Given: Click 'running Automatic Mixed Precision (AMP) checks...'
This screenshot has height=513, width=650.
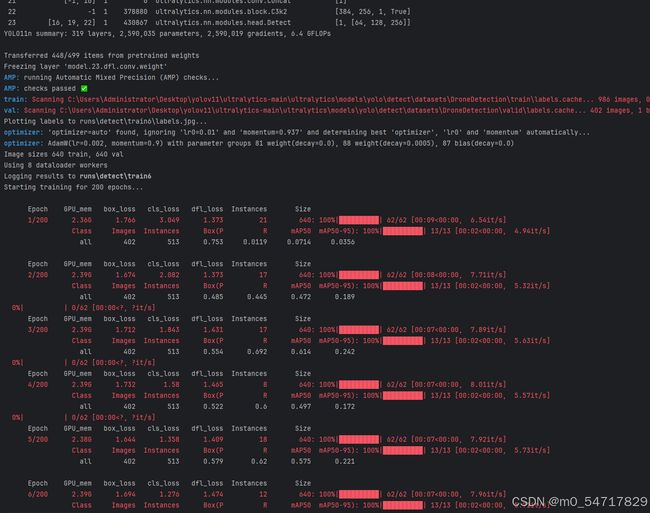Looking at the screenshot, I should pos(121,77).
